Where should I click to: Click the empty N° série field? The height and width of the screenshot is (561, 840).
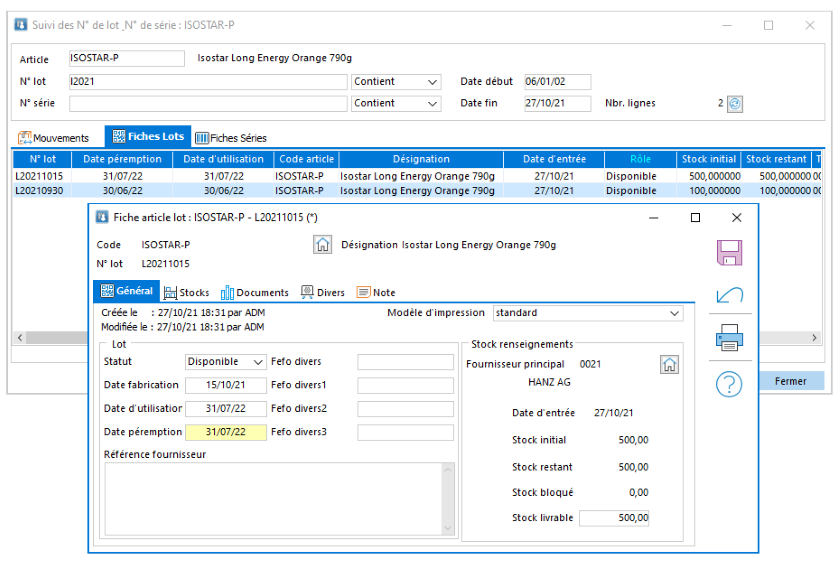point(208,103)
